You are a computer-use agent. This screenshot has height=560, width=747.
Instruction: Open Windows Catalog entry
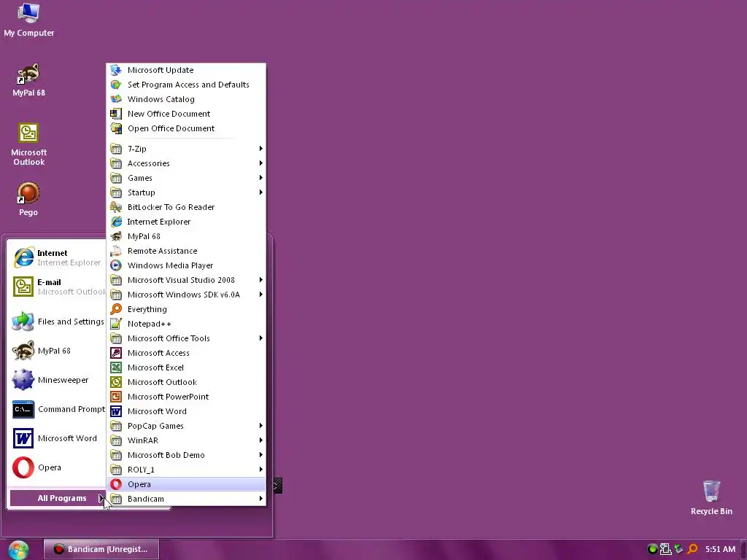tap(186, 99)
